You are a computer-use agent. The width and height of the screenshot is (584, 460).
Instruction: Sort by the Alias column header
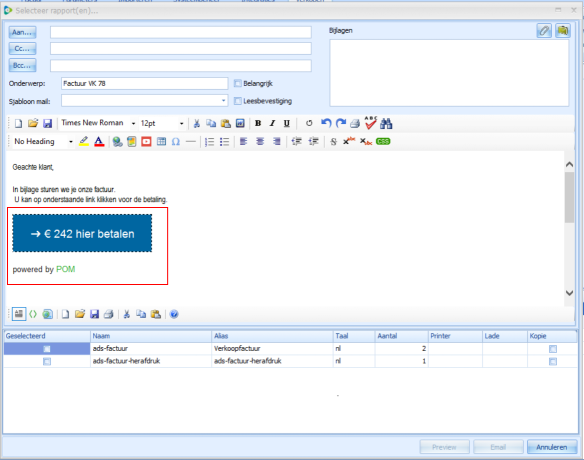pos(272,336)
